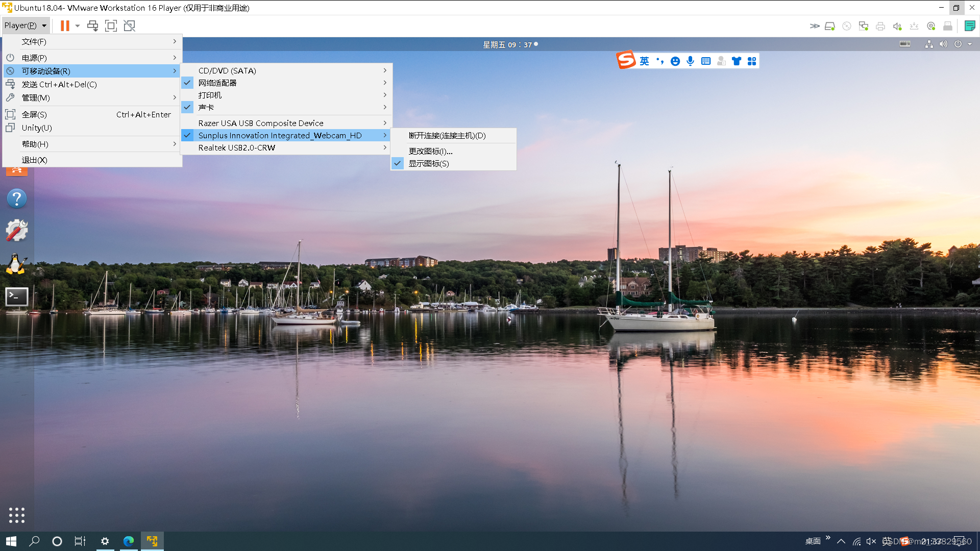Image resolution: width=980 pixels, height=551 pixels.
Task: Click the VMware sound card device icon
Action: 897,26
